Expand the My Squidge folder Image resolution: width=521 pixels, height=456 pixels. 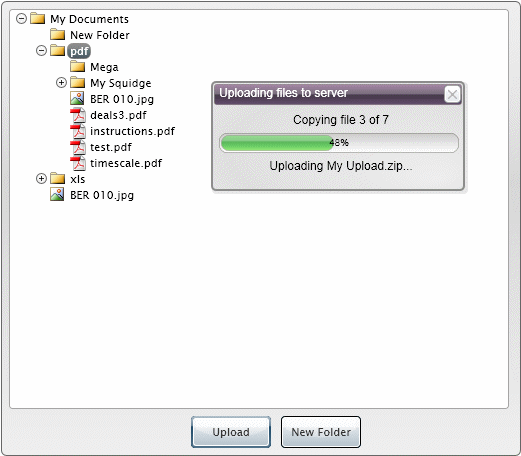tap(61, 83)
